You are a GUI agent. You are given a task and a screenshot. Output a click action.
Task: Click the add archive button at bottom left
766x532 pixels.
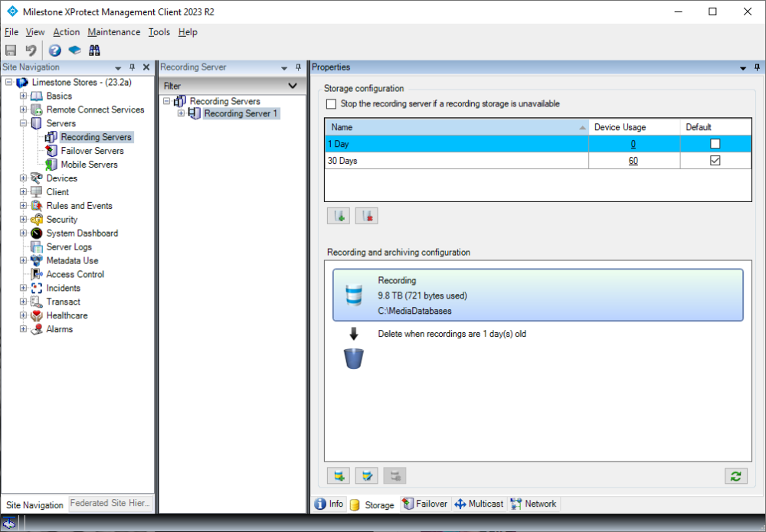coord(338,476)
